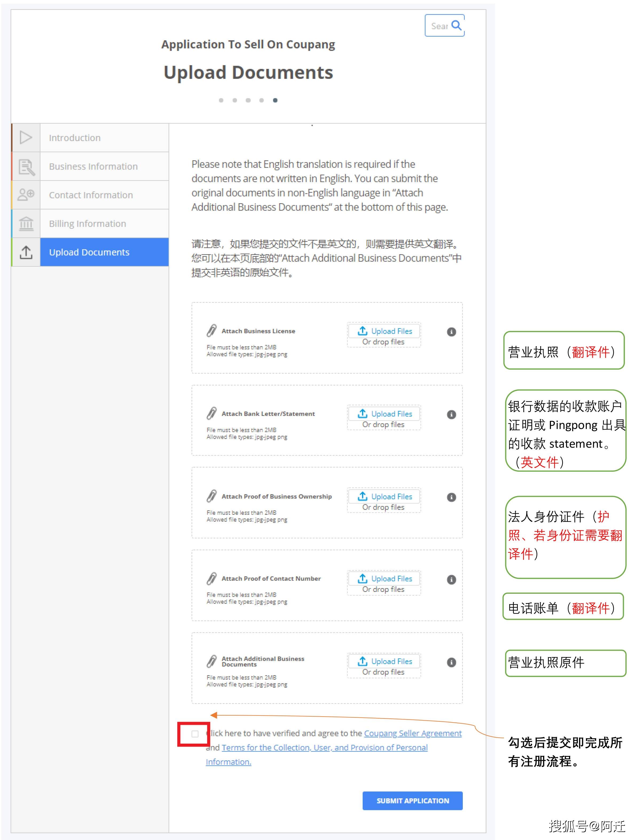Click info icon for Proof of Business Ownership
The image size is (642, 840).
(451, 497)
